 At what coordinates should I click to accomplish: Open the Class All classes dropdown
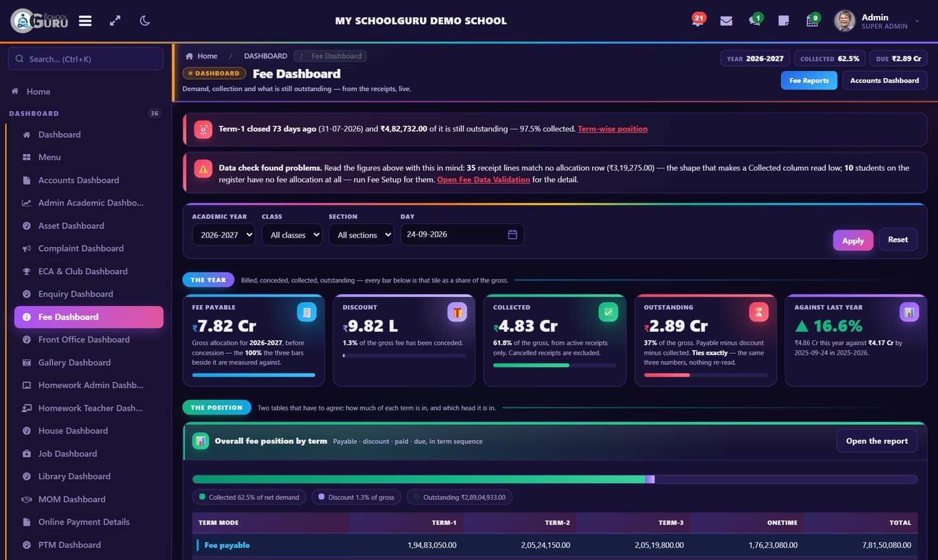[x=291, y=234]
